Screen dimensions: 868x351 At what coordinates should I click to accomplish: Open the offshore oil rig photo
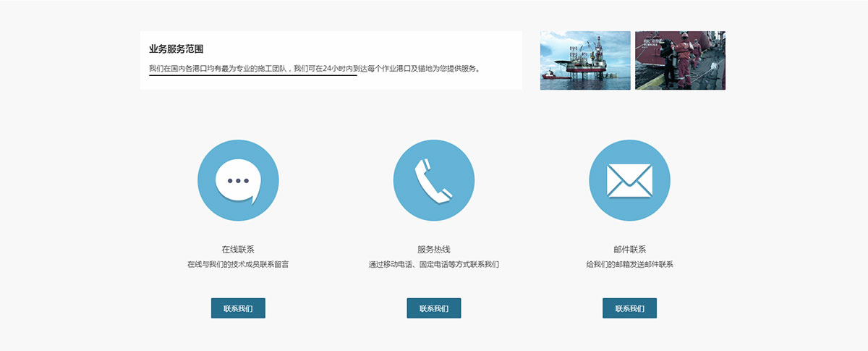pyautogui.click(x=585, y=60)
